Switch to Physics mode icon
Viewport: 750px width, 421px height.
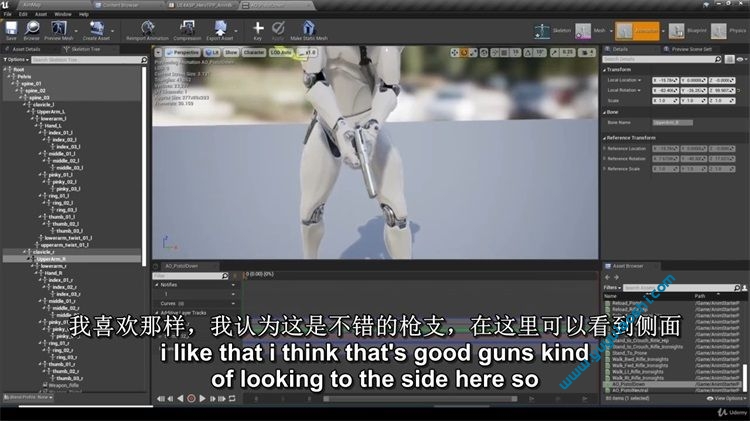(x=718, y=31)
